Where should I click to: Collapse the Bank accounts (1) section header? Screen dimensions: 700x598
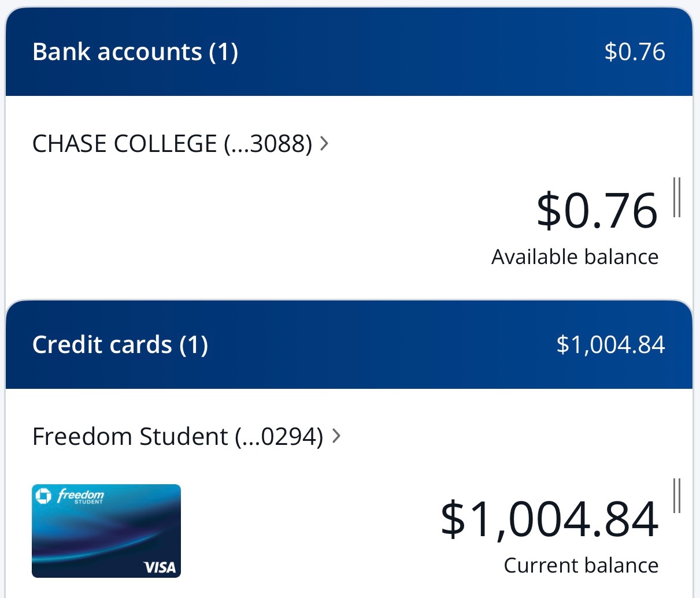[135, 51]
